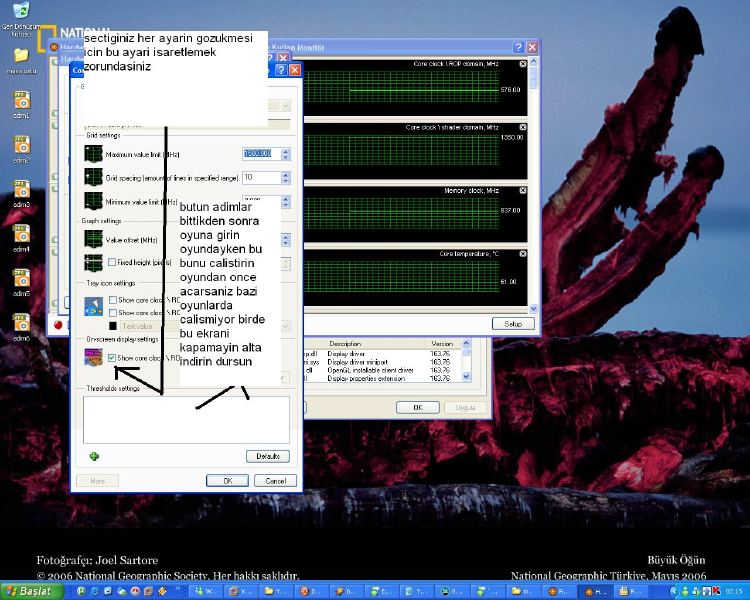Click the Fixed height graph icon

[x=93, y=263]
